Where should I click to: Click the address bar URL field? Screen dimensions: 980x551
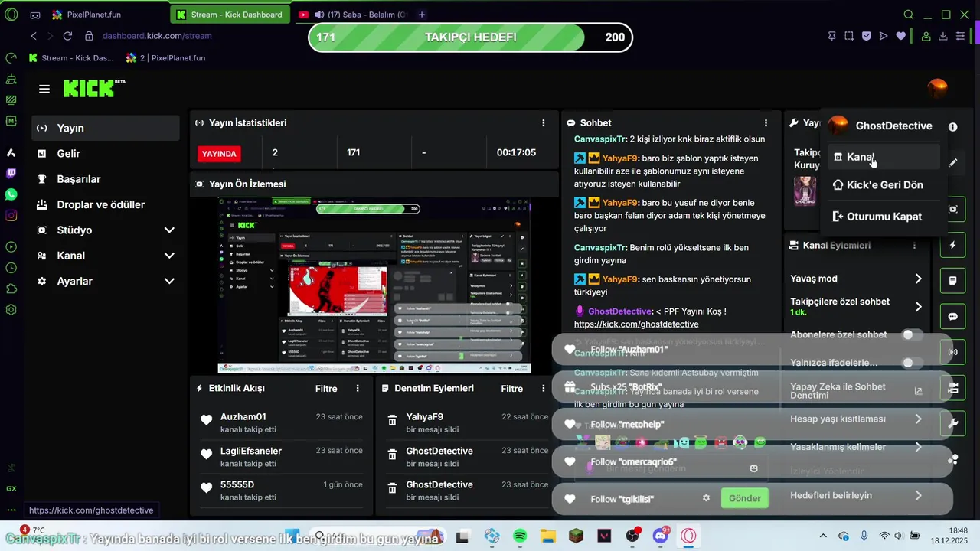coord(157,36)
